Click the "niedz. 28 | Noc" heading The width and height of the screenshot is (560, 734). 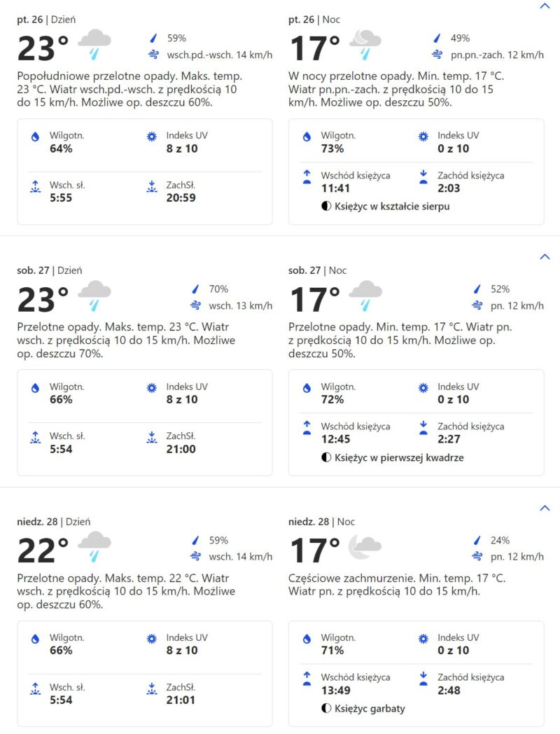[321, 522]
